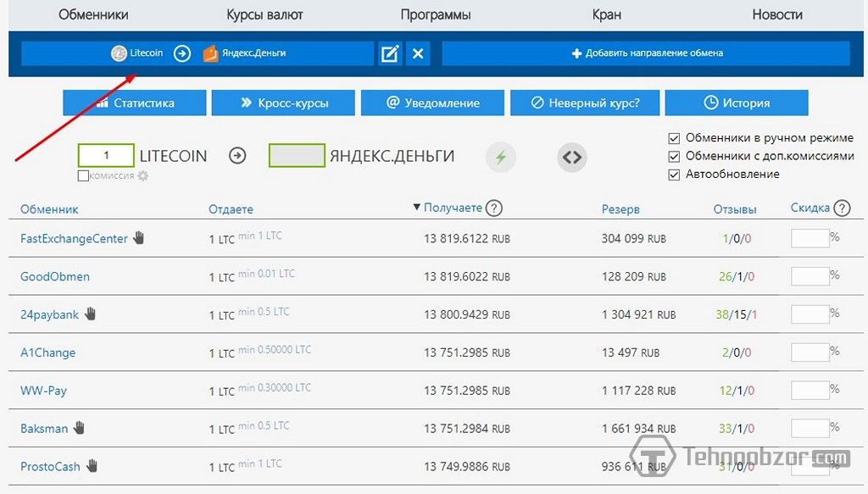Sort by the Скидка column header

tap(810, 208)
